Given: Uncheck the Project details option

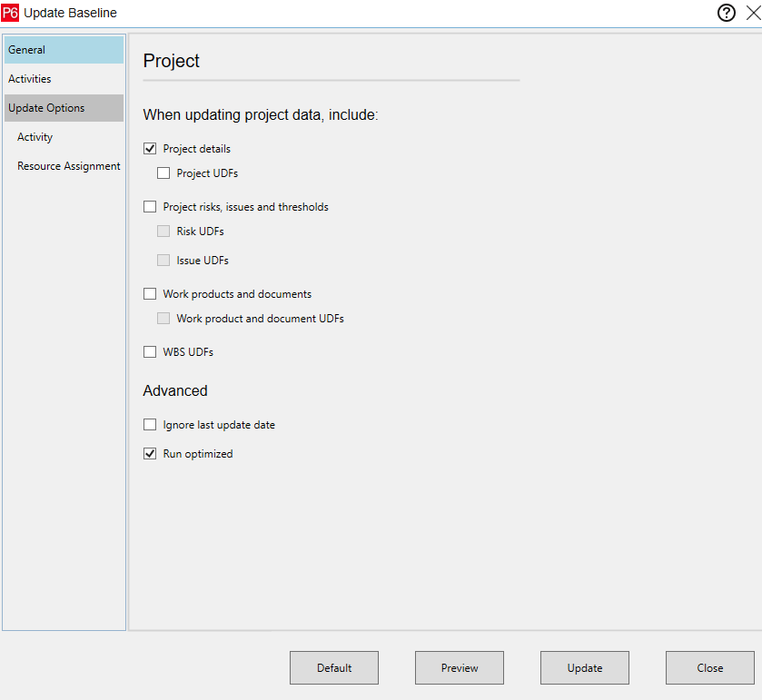Looking at the screenshot, I should pos(150,148).
